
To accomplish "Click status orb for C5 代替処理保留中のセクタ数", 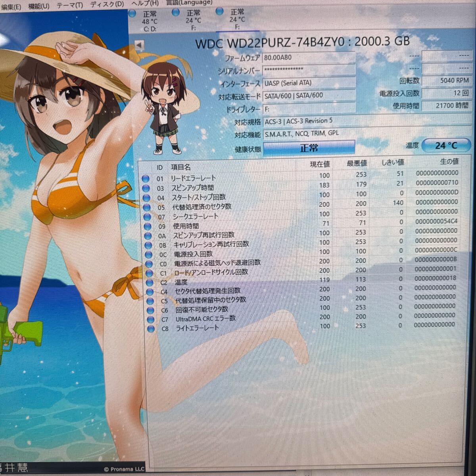I will pyautogui.click(x=150, y=301).
